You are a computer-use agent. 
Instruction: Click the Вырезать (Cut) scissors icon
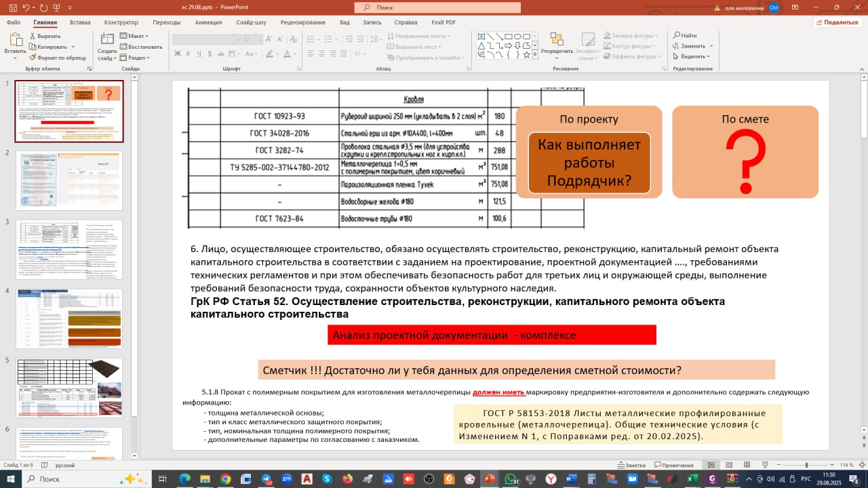pos(33,36)
